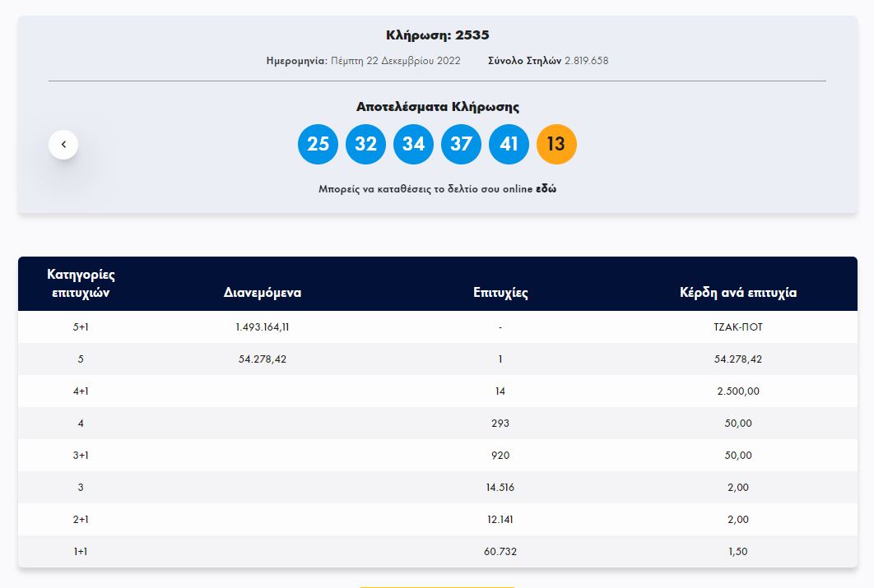
Task: Click the previous draw arrow button
Action: point(63,145)
